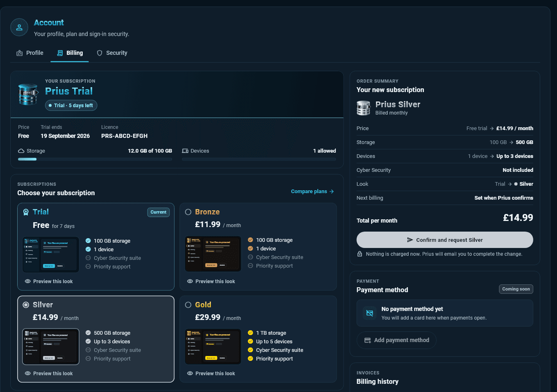Click the card icon on Add payment method
The height and width of the screenshot is (392, 557).
[x=367, y=340]
